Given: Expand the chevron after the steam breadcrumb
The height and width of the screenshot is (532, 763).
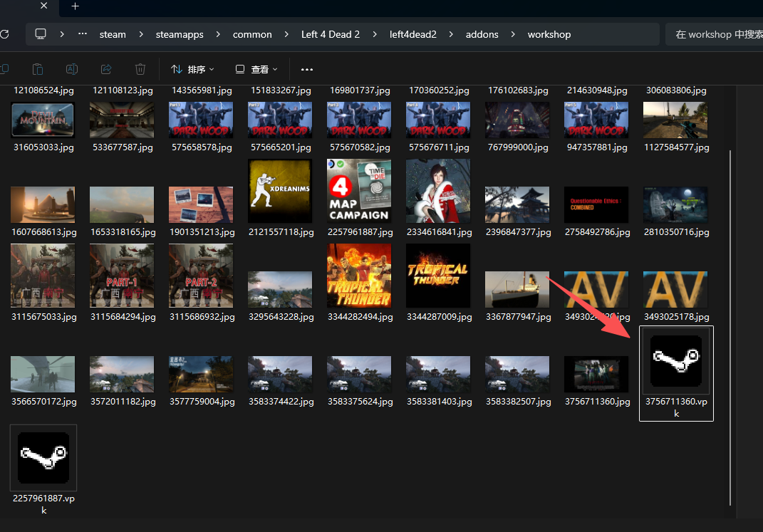Looking at the screenshot, I should [141, 34].
